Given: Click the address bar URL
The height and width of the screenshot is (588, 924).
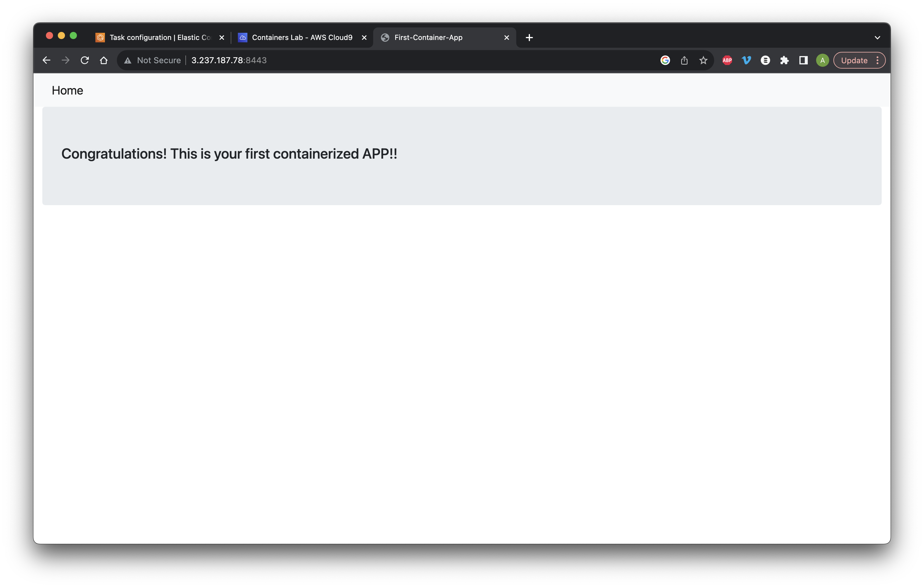Looking at the screenshot, I should coord(229,60).
